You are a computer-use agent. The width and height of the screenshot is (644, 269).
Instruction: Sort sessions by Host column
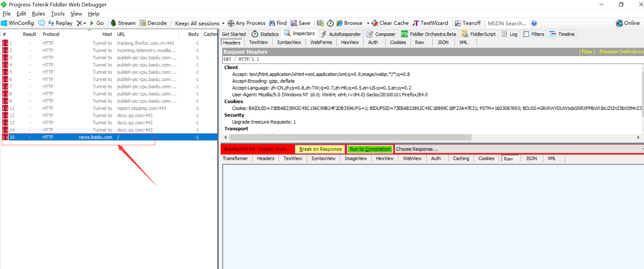click(89, 34)
